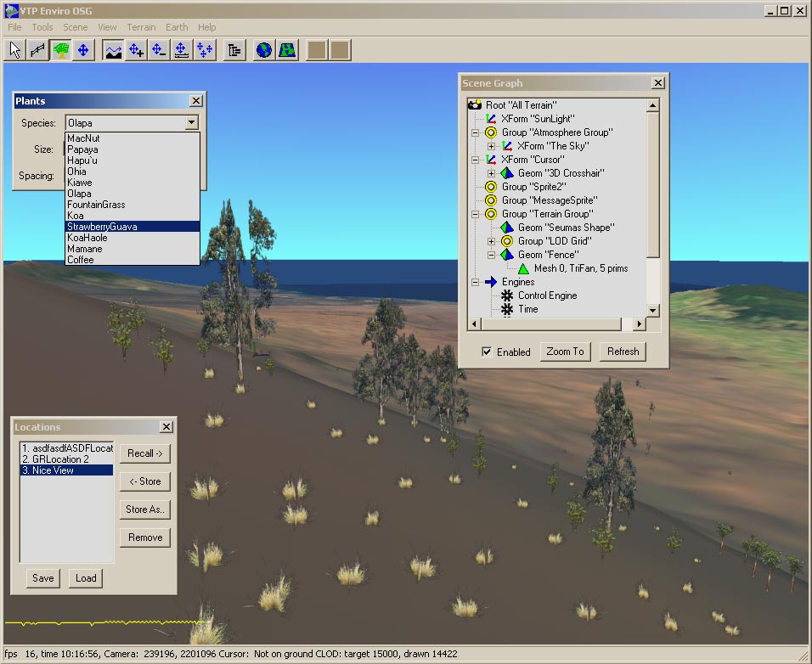This screenshot has height=664, width=812.
Task: Open the Tools menu
Action: coord(42,27)
